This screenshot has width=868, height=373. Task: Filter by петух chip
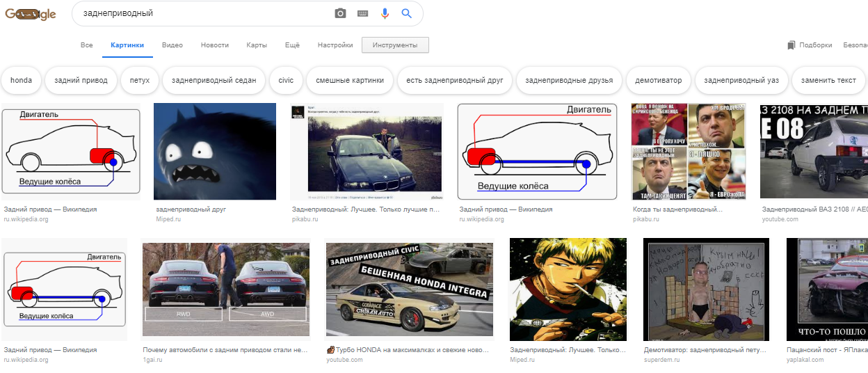[x=140, y=80]
